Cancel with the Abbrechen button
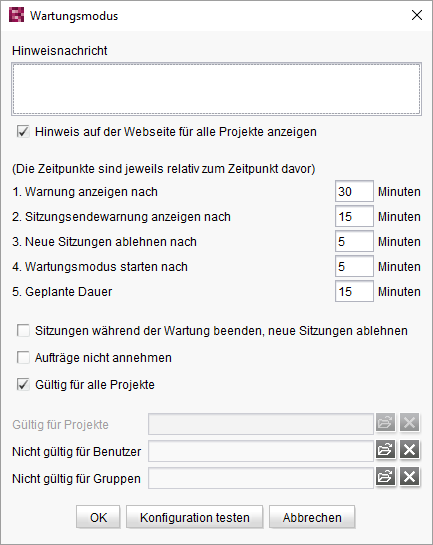This screenshot has height=545, width=433. [x=312, y=518]
